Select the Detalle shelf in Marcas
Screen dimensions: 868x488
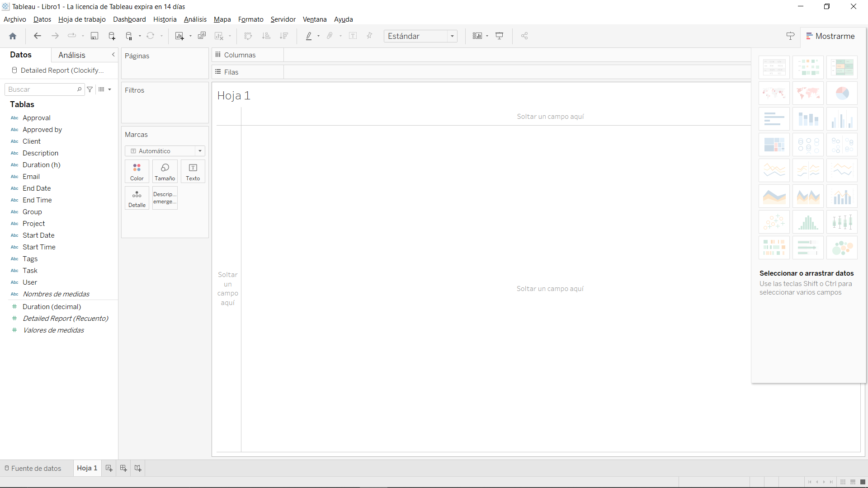pos(137,198)
